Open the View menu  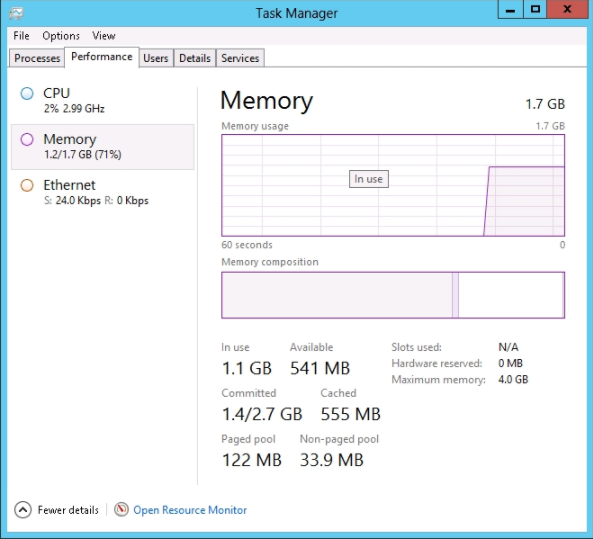click(x=104, y=36)
